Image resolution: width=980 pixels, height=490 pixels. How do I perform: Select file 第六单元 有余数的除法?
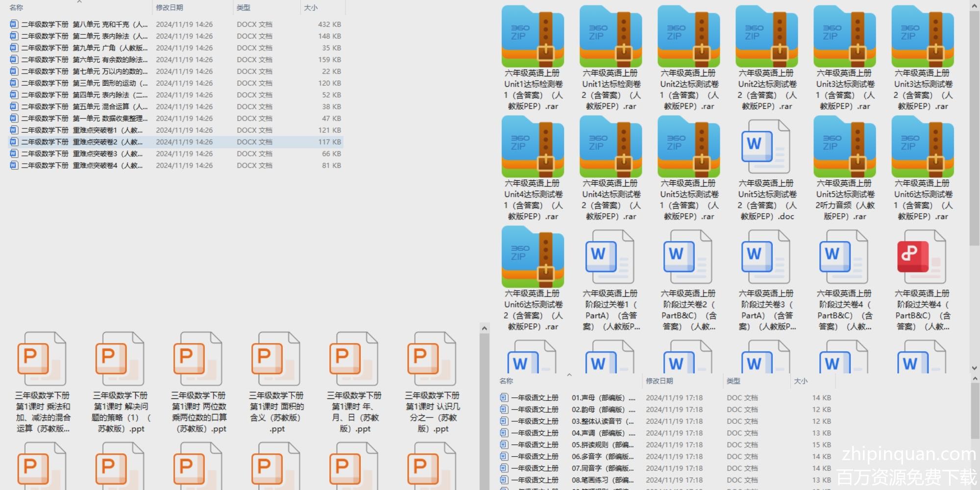click(176, 59)
